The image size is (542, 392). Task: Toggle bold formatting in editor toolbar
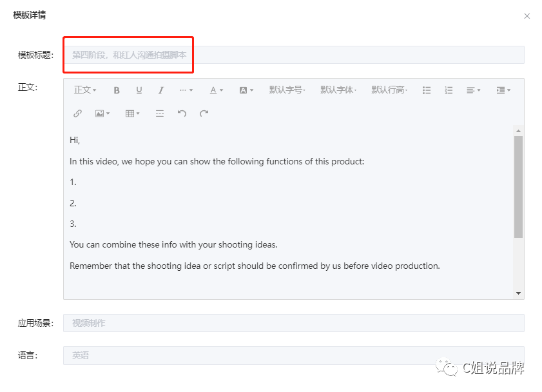(x=117, y=90)
